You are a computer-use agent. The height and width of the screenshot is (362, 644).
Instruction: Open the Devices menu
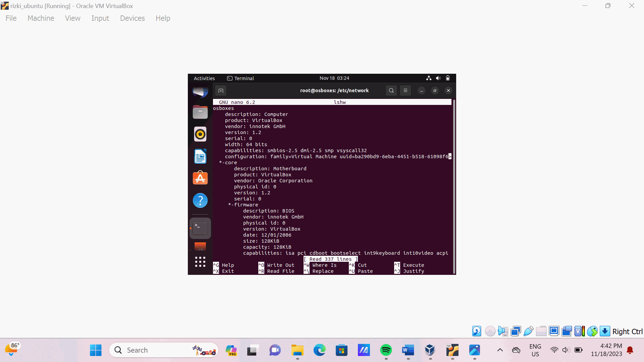(x=132, y=18)
